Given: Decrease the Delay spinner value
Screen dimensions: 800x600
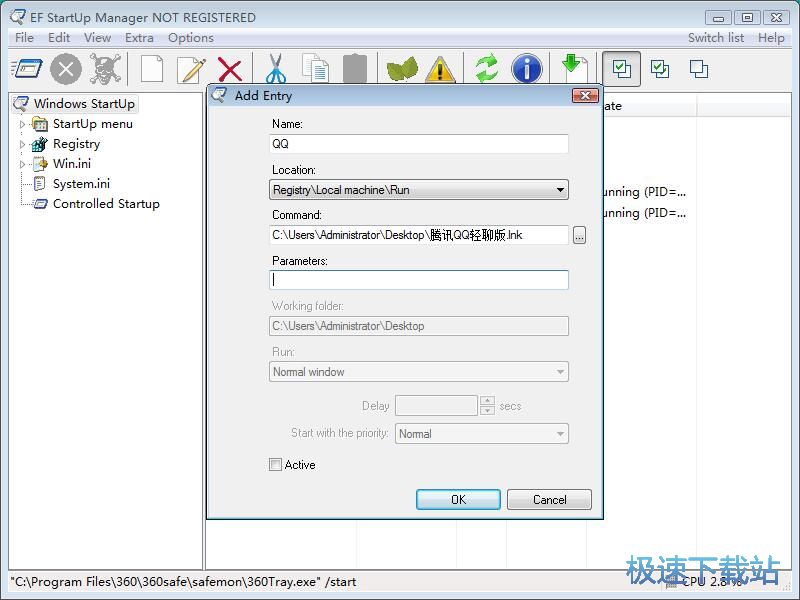Looking at the screenshot, I should point(487,410).
